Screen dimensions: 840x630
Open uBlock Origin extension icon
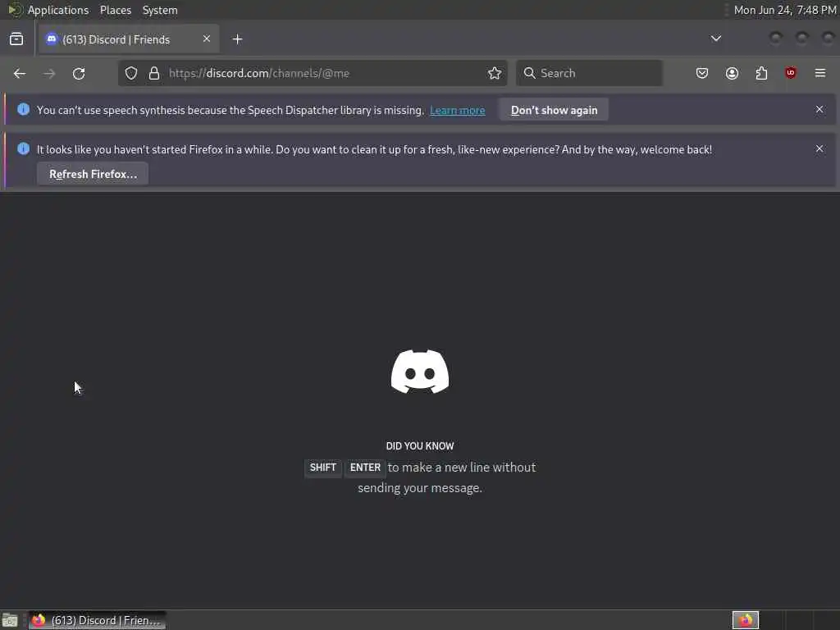(791, 73)
